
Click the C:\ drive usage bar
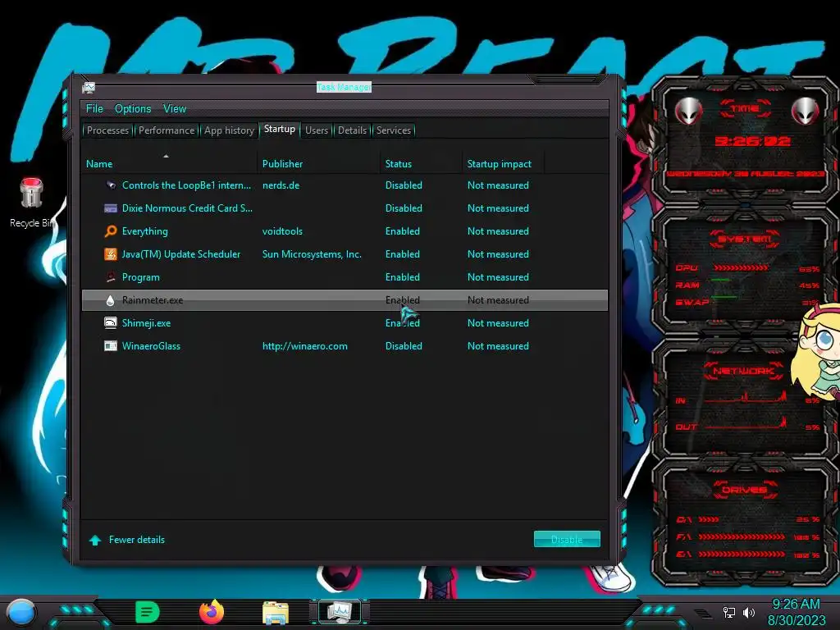pyautogui.click(x=709, y=519)
